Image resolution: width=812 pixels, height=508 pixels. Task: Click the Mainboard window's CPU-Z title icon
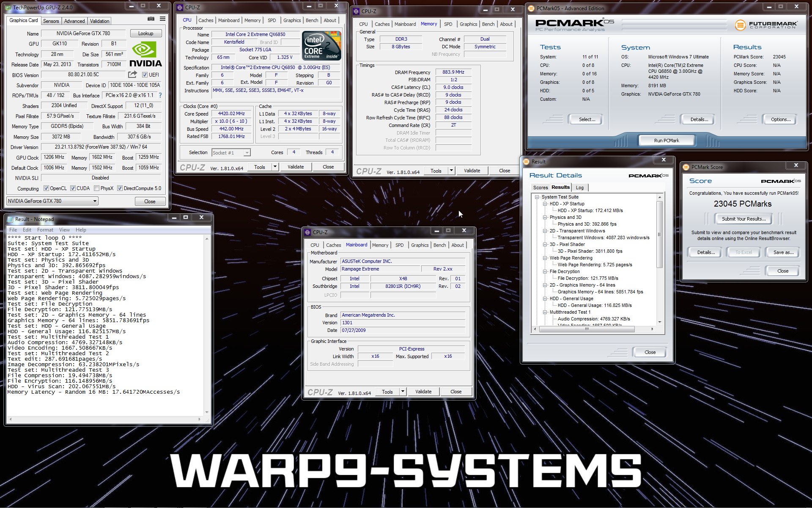[x=308, y=232]
